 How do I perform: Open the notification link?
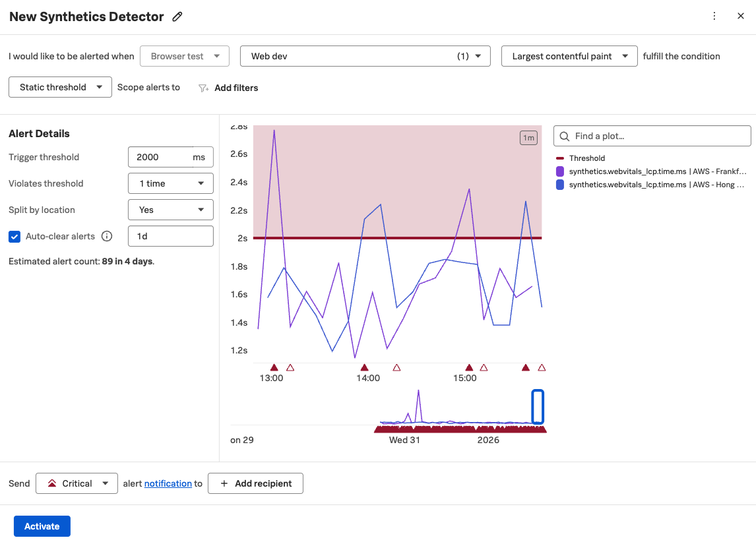coord(168,483)
